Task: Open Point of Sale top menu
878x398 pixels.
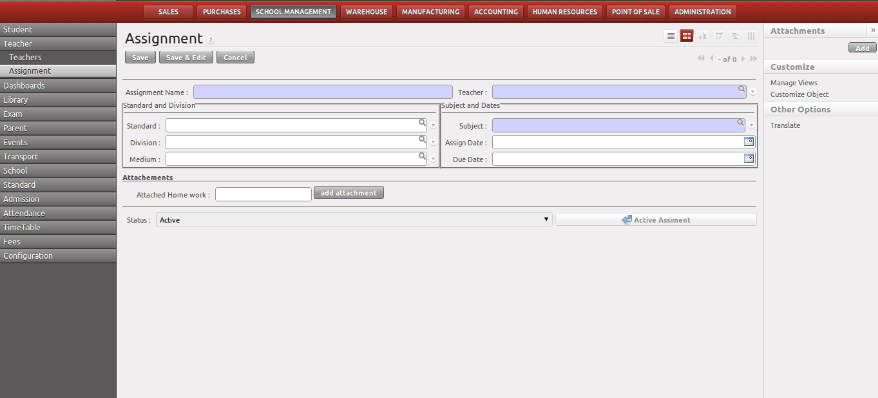Action: 636,12
